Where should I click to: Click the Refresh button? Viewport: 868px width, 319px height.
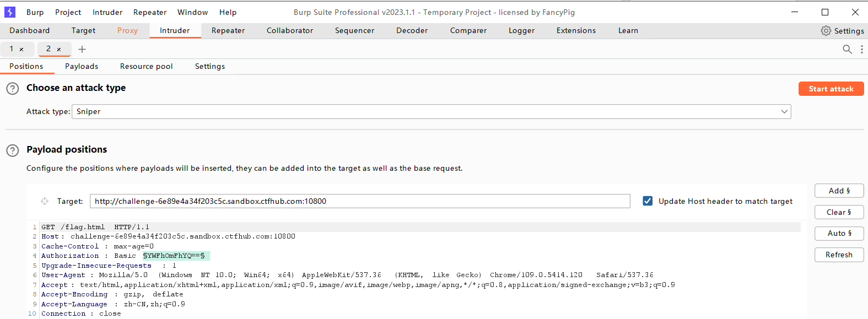click(x=839, y=255)
